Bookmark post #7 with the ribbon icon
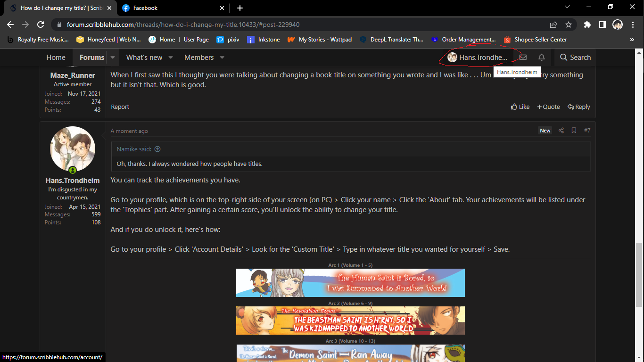Viewport: 644px width, 362px height. coord(574,131)
